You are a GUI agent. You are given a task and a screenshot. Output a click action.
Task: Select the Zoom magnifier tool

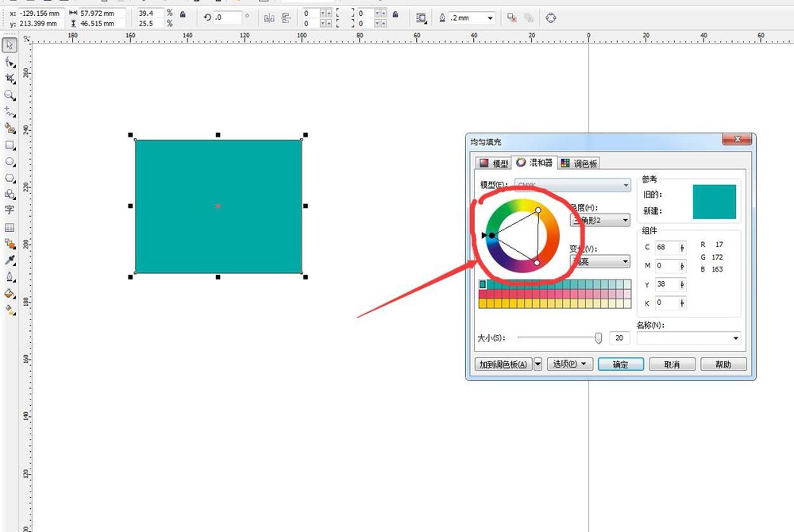pos(10,95)
